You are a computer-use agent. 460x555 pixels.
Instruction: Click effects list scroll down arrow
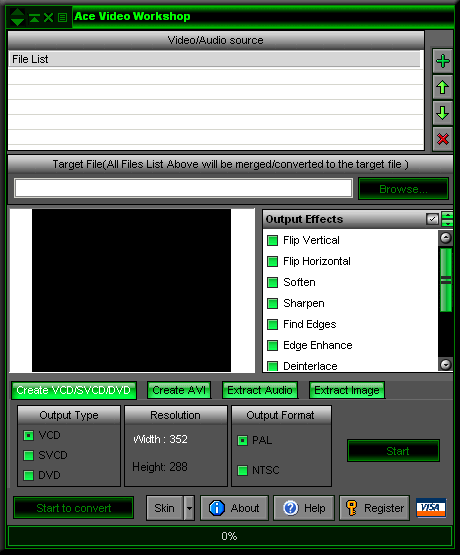click(445, 364)
